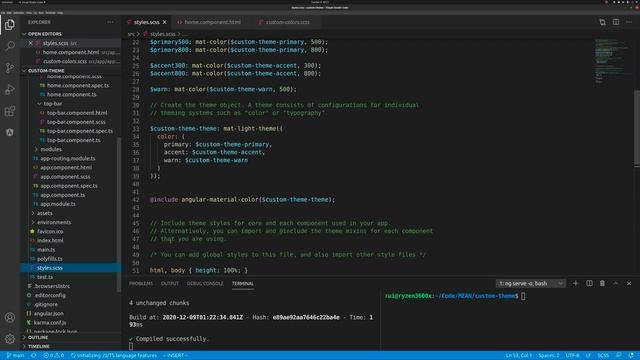Open the terminal selector dropdown ng serve bash
This screenshot has width=640, height=360.
pos(531,283)
